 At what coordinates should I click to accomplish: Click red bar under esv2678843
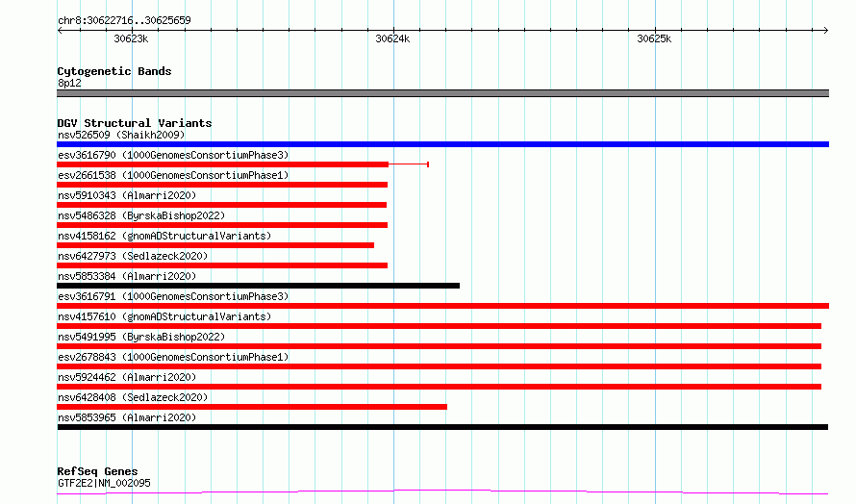coord(439,366)
